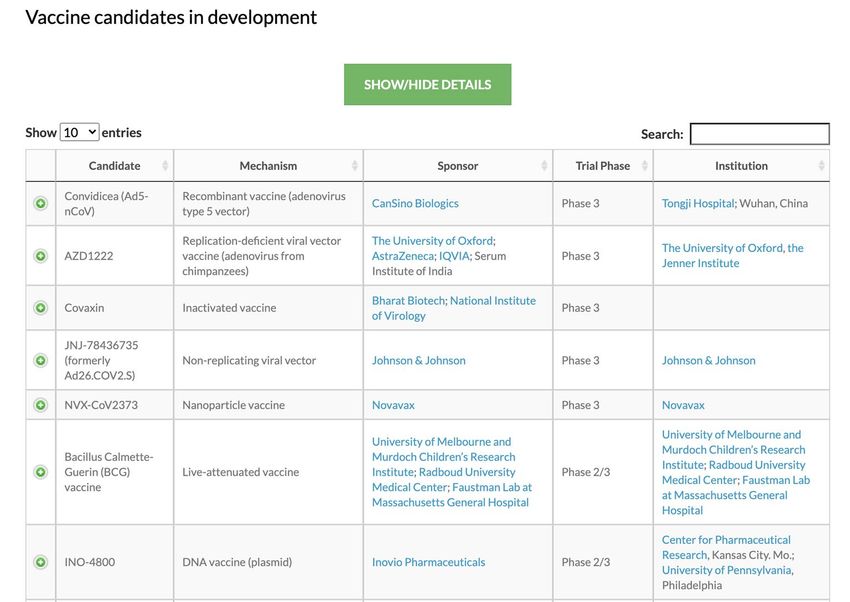The image size is (850, 602).
Task: Open the National Institute of Virology link
Action: (454, 308)
